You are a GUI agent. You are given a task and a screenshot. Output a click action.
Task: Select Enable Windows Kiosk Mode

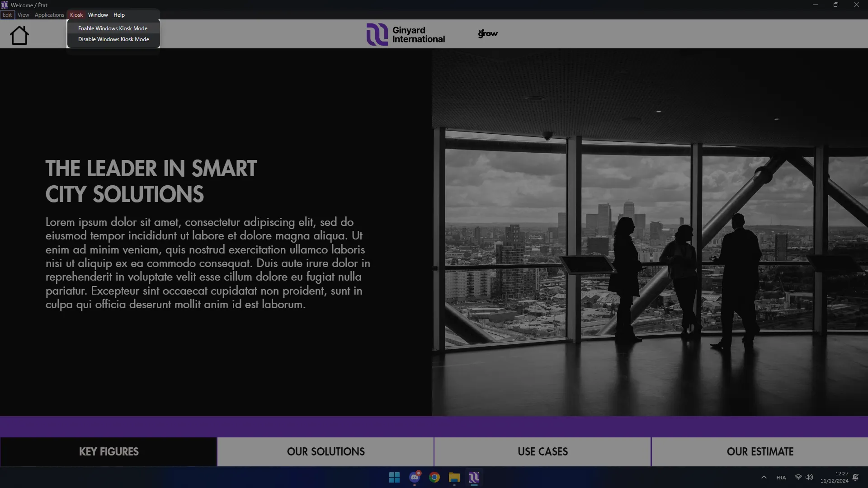pyautogui.click(x=113, y=28)
